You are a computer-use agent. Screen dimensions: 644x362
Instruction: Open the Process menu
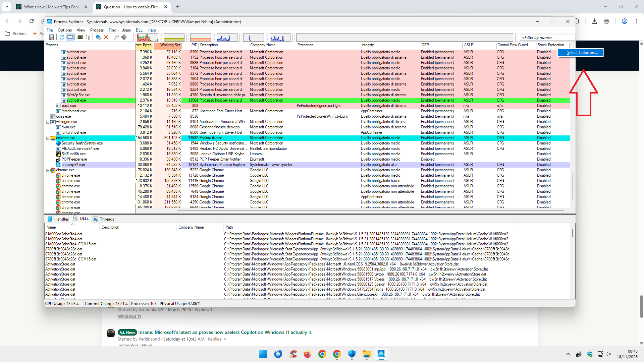point(97,30)
